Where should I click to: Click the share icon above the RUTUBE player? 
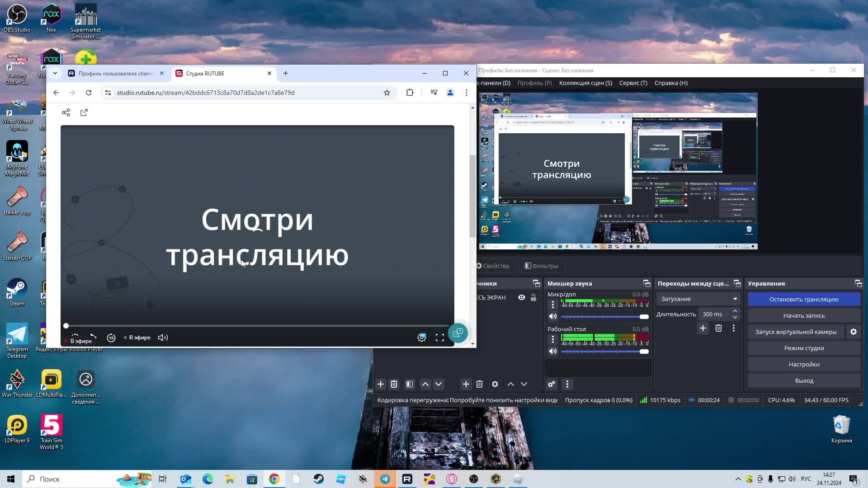[x=66, y=112]
